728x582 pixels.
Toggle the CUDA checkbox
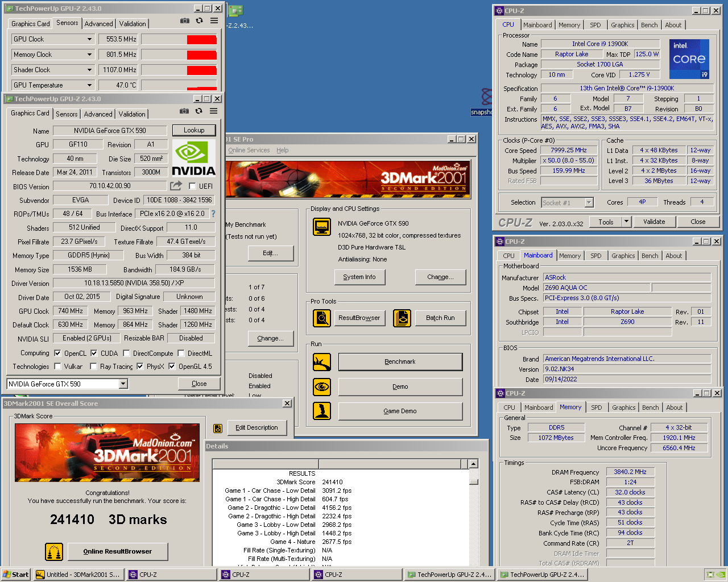click(94, 353)
